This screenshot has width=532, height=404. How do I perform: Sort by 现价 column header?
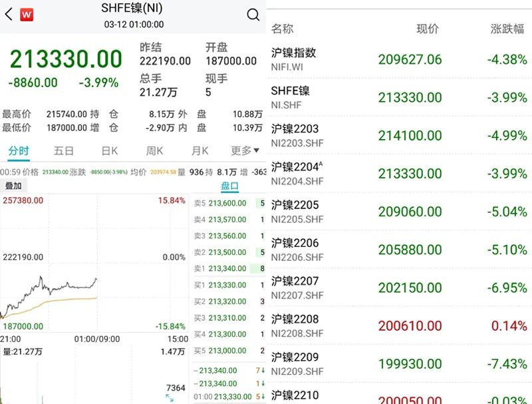[x=428, y=29]
